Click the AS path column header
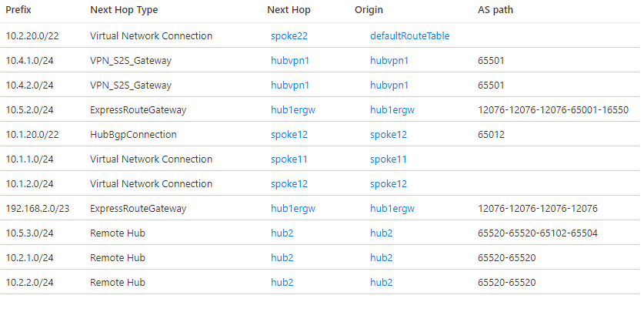 pos(496,10)
